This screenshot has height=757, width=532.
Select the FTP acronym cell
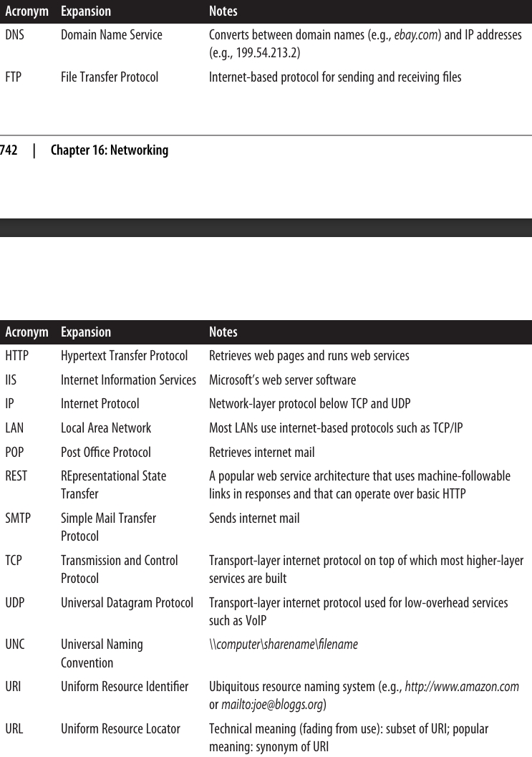click(14, 77)
